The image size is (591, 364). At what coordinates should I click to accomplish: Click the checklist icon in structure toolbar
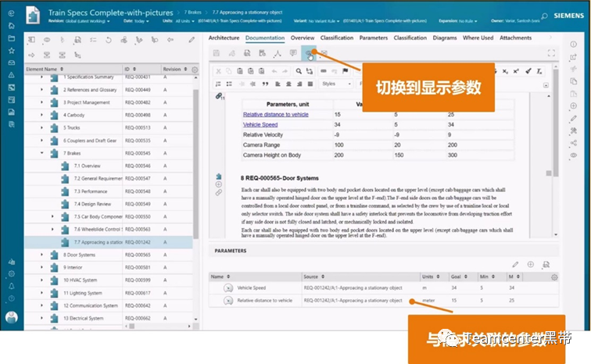(93, 40)
